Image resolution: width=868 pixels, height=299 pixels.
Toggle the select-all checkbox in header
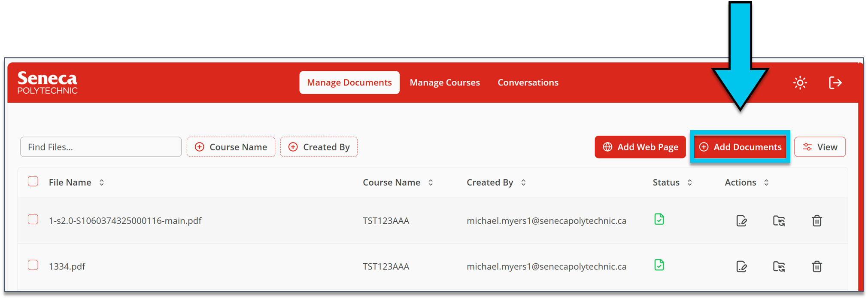tap(33, 181)
